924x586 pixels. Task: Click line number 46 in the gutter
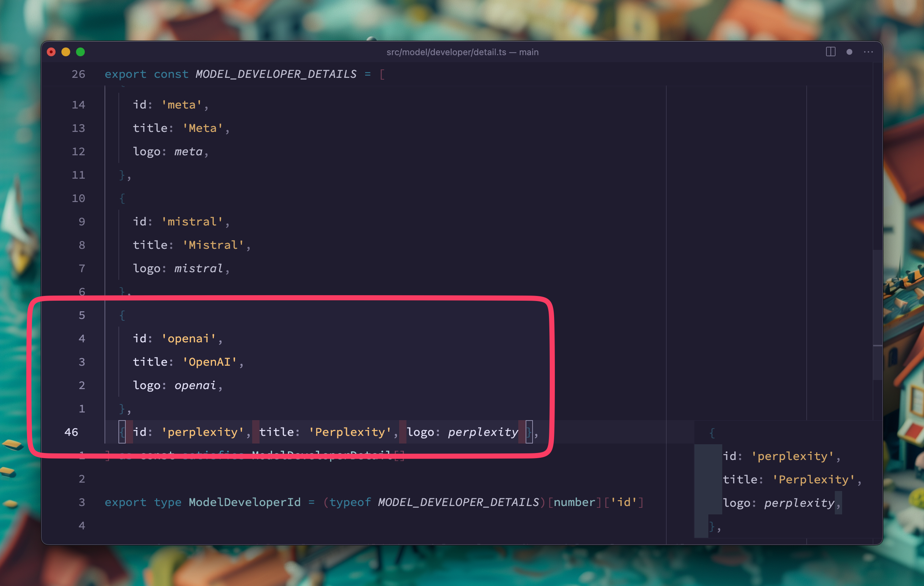(x=71, y=432)
